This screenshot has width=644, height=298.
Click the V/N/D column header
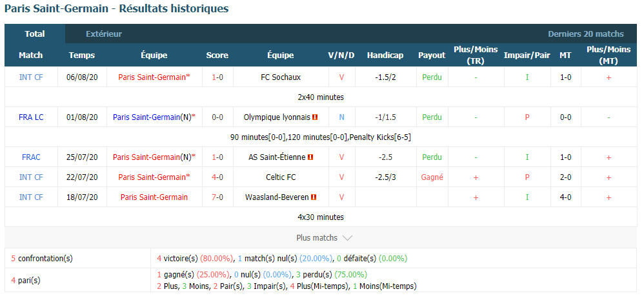point(341,55)
